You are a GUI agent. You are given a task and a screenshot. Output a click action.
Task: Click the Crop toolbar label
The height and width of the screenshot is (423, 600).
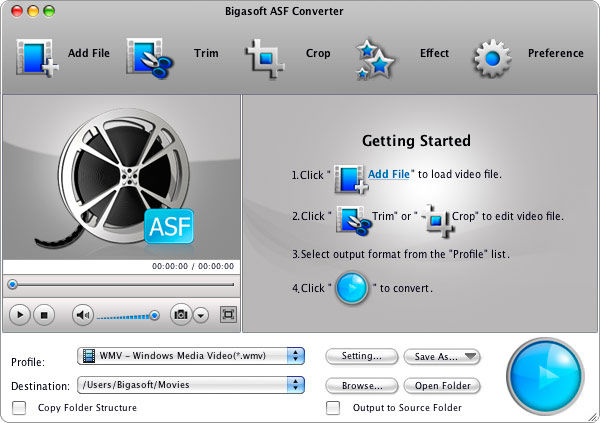tap(318, 53)
